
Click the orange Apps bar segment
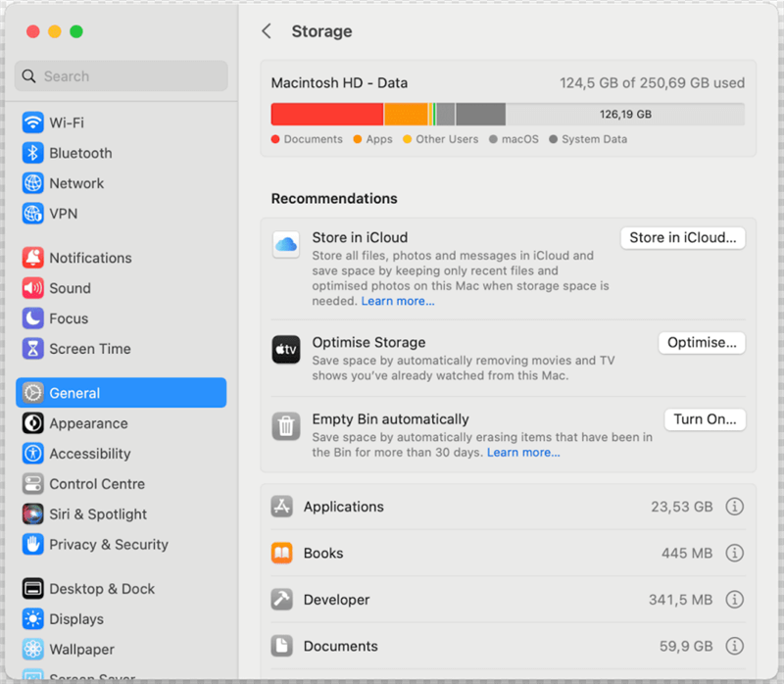[406, 114]
